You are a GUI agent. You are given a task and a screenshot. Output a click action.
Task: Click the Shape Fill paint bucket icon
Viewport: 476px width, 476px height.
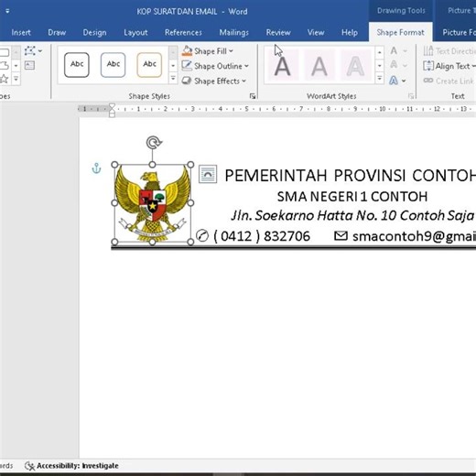click(187, 51)
